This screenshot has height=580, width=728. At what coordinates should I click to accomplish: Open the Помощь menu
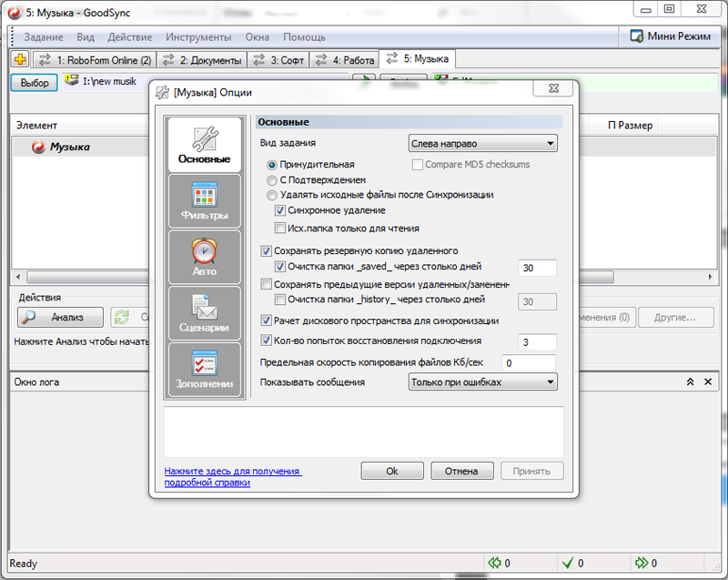point(304,37)
